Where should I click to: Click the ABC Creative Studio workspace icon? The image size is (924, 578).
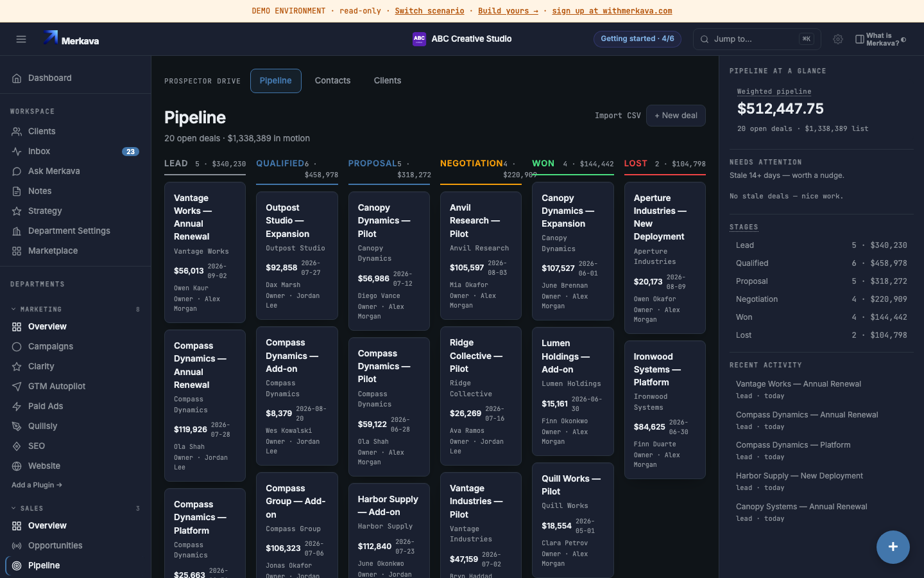(x=419, y=39)
